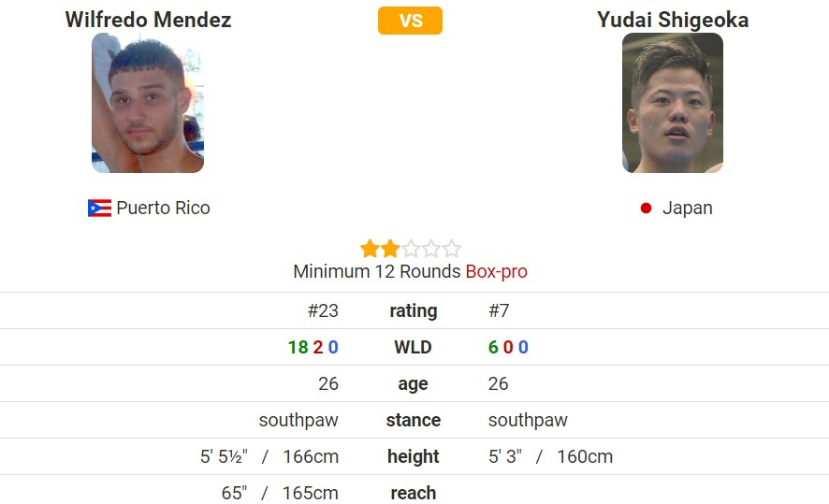Click Mendez's red losses number 2
This screenshot has height=504, width=829.
click(318, 347)
